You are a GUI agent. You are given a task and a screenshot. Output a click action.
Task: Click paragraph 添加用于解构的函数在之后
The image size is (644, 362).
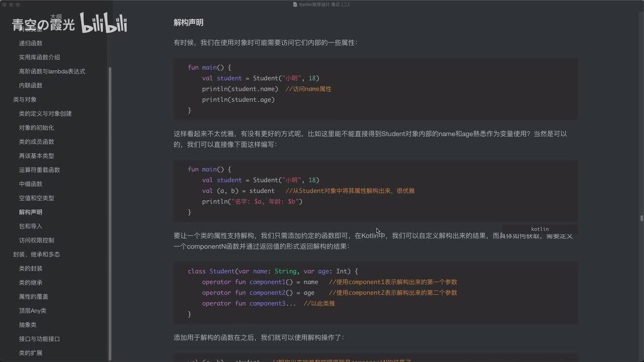[259, 337]
